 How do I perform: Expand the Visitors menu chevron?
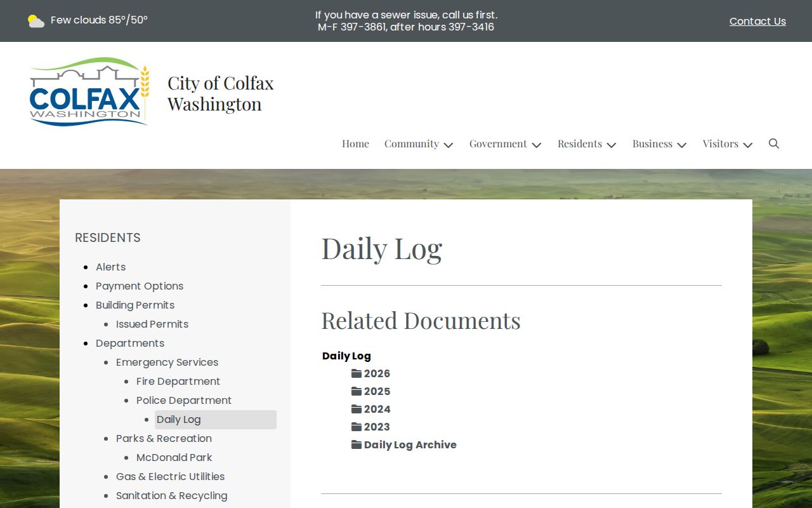point(748,145)
